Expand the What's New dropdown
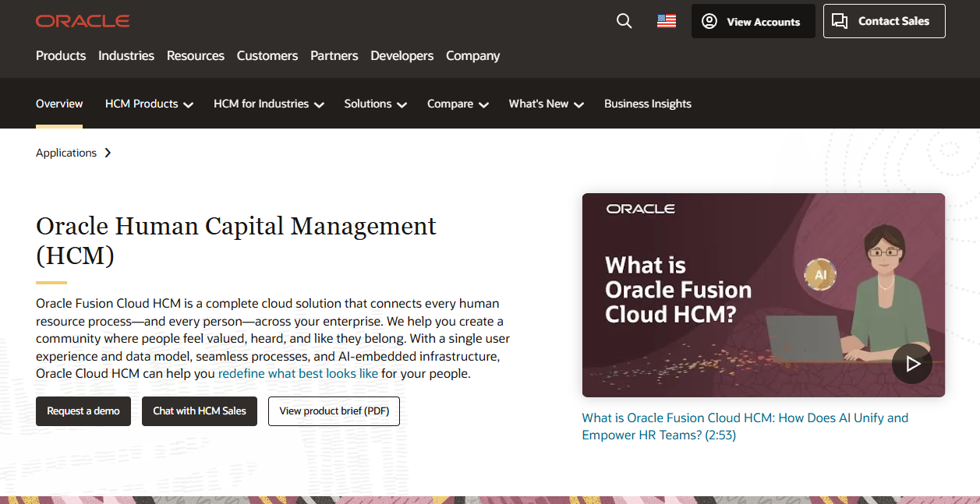This screenshot has width=980, height=504. 546,103
